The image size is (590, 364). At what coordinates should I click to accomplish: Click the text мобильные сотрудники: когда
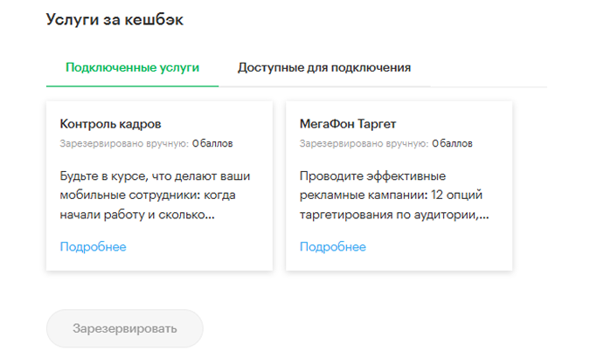[x=148, y=196]
